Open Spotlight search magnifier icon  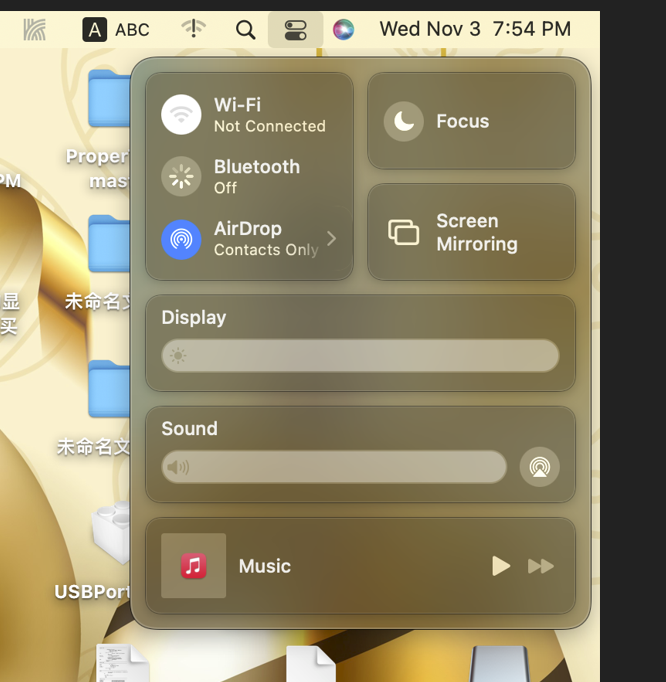coord(245,29)
